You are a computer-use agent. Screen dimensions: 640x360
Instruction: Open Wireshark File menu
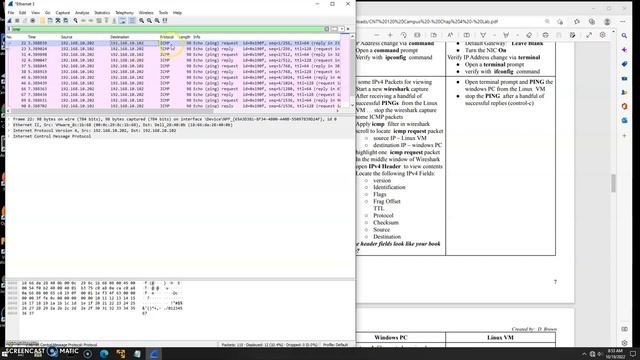(x=11, y=13)
